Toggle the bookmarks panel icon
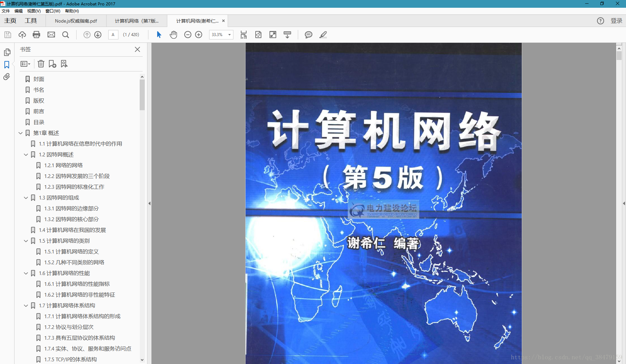Screen dimensions: 626x364 (x=7, y=65)
